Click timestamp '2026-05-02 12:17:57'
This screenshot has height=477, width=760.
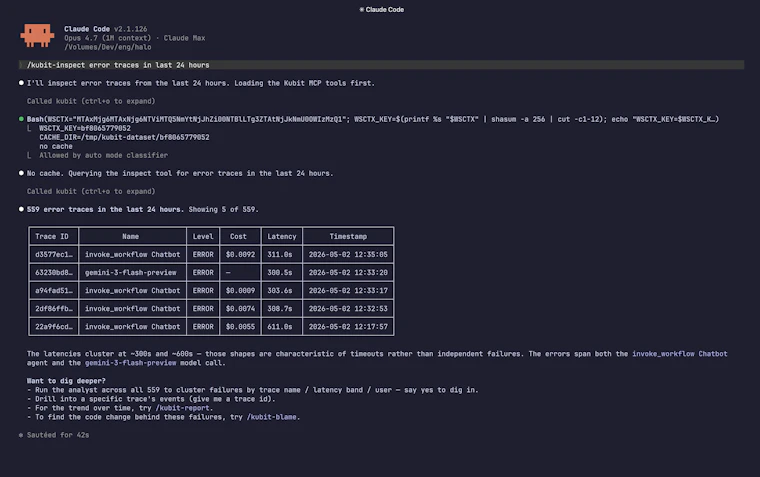point(348,326)
